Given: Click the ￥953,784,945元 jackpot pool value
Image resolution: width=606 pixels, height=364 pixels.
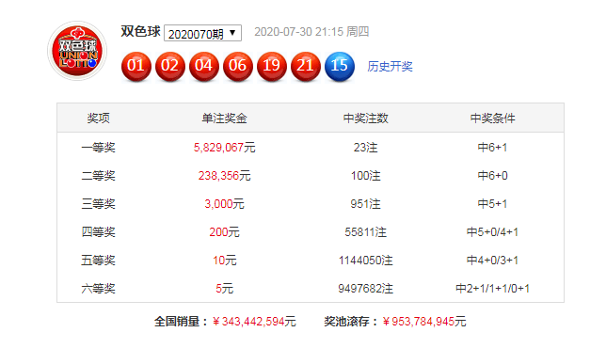Looking at the screenshot, I should pyautogui.click(x=424, y=321).
